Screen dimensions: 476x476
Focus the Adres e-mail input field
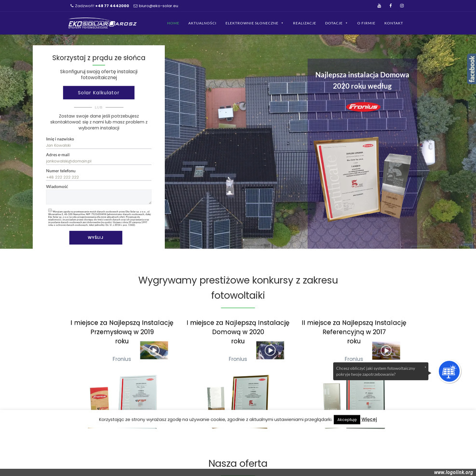99,161
